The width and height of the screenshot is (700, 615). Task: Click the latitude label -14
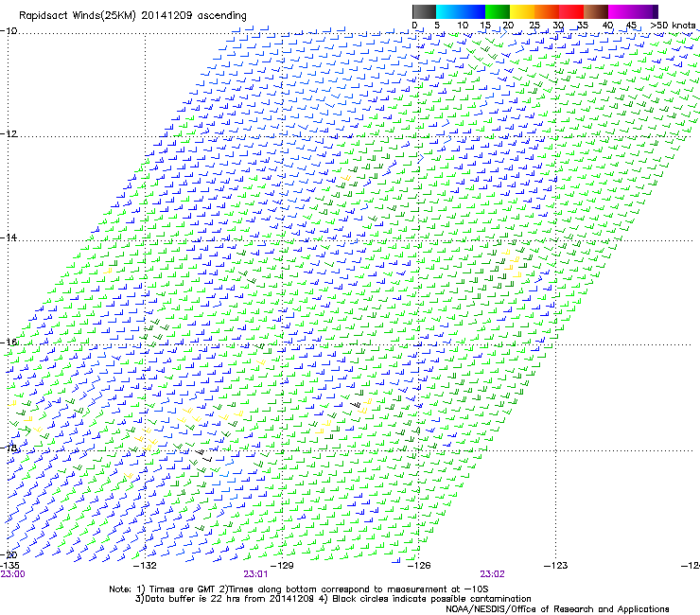[x=9, y=237]
